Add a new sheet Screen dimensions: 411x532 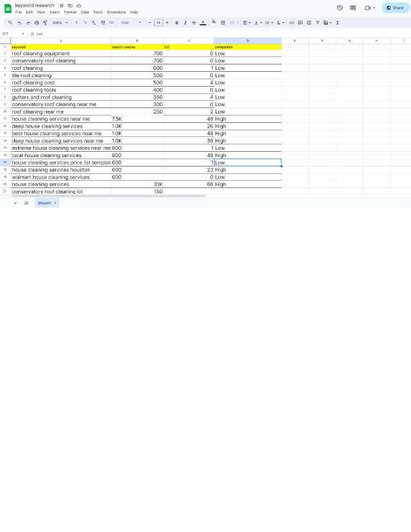(15, 203)
